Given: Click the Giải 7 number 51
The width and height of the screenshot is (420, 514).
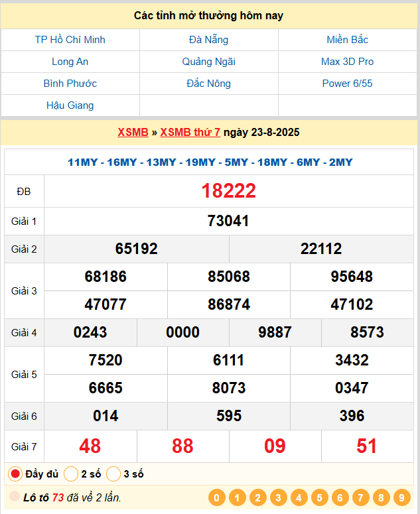Looking at the screenshot, I should [367, 446].
